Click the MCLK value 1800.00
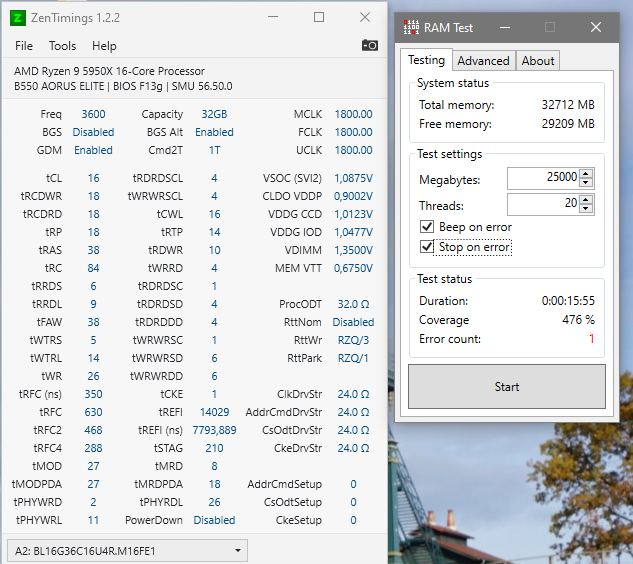Image resolution: width=633 pixels, height=564 pixels. pyautogui.click(x=353, y=114)
